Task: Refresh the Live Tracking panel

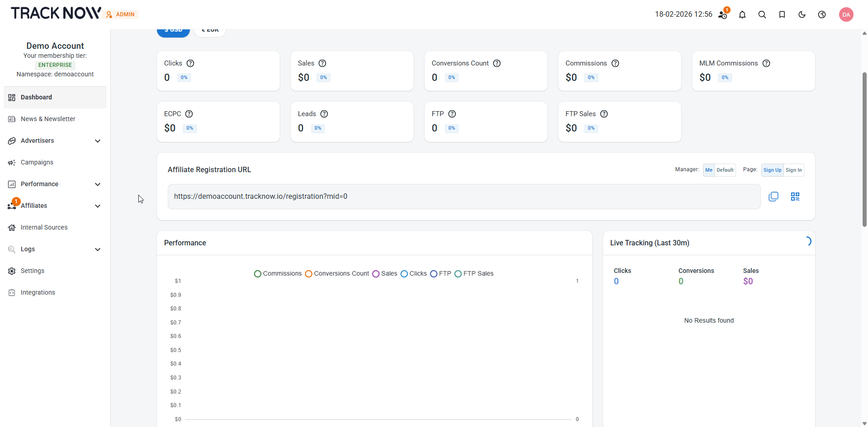Action: click(807, 241)
